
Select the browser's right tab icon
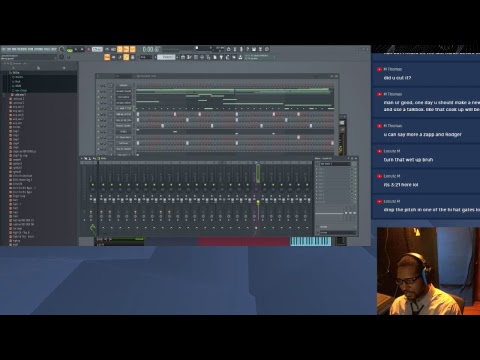pyautogui.click(x=63, y=68)
